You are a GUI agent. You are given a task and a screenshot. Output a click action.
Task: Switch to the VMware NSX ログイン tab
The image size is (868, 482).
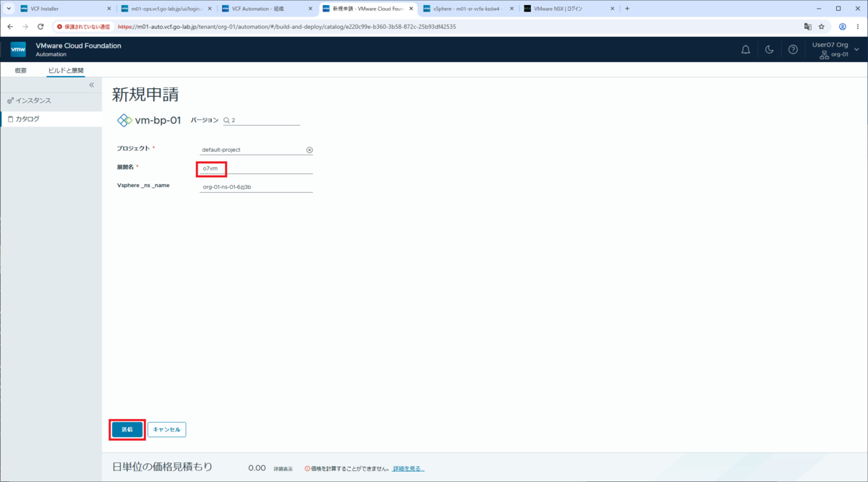coord(568,9)
